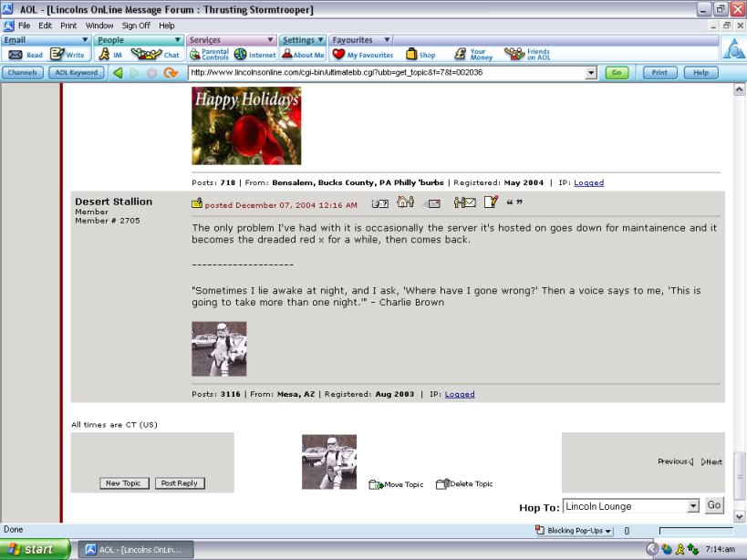The image size is (747, 560).
Task: Click the page scrollbar up arrow
Action: (740, 89)
